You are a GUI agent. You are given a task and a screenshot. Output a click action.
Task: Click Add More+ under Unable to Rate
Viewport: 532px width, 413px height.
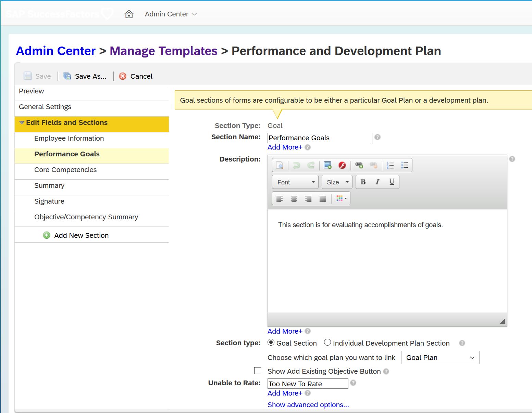285,393
